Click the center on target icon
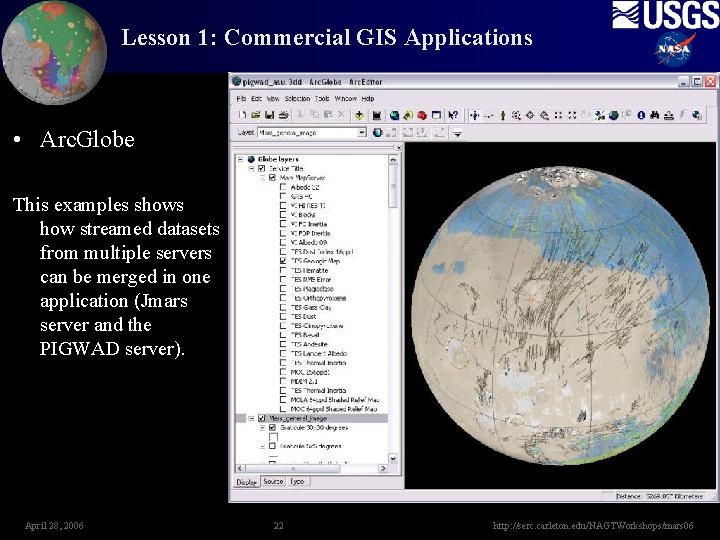The width and height of the screenshot is (720, 540). tap(530, 116)
